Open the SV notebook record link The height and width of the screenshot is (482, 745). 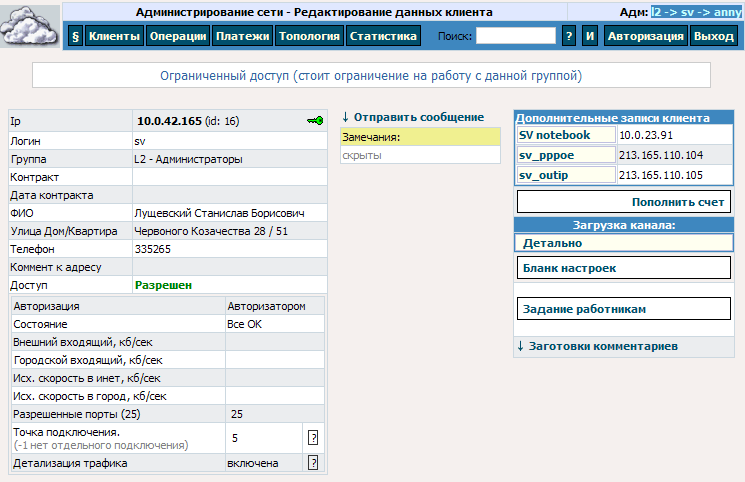[x=554, y=135]
